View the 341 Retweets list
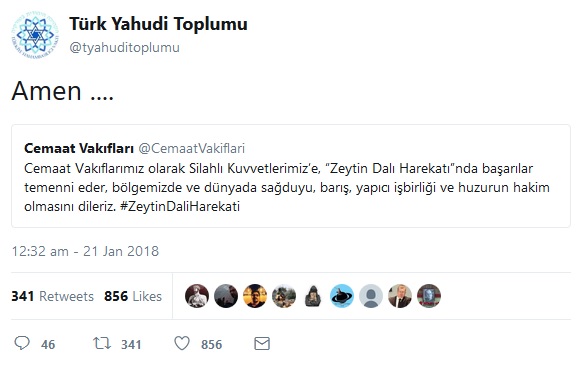 point(53,296)
